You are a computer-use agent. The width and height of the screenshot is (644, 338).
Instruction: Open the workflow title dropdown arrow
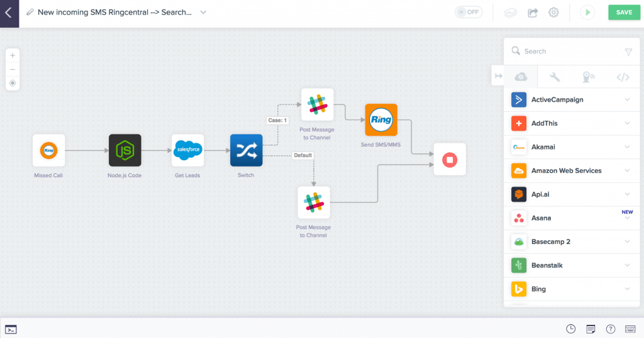click(203, 13)
